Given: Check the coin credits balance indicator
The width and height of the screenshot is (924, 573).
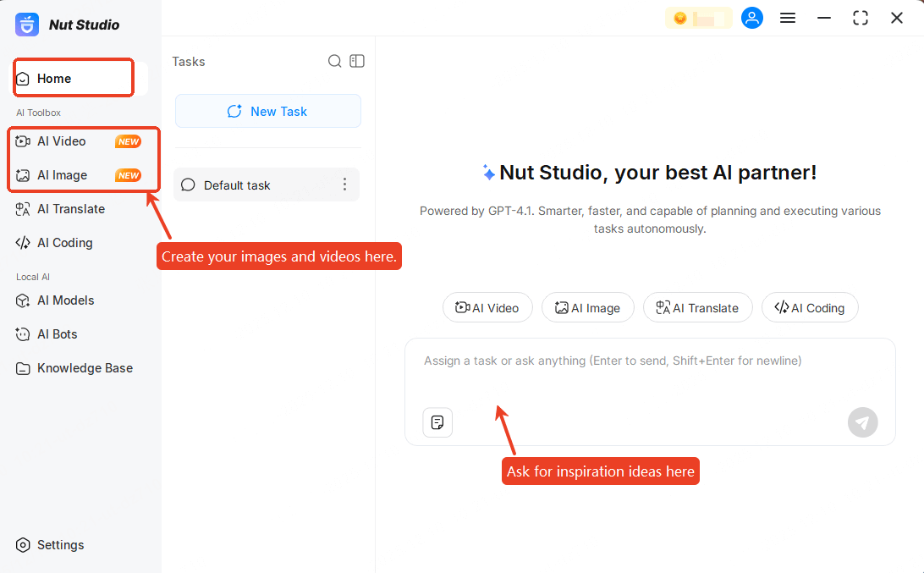Looking at the screenshot, I should [x=699, y=17].
